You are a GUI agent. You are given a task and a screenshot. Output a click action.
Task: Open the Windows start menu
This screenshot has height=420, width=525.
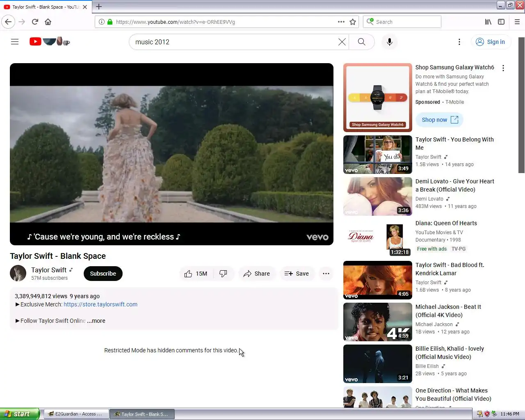pos(20,414)
